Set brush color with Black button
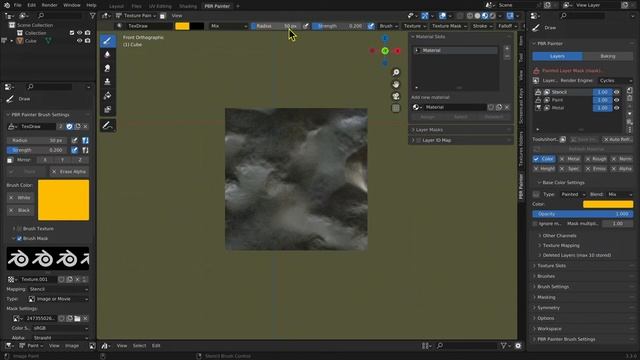Viewport: 640px width, 360px height. 21,210
